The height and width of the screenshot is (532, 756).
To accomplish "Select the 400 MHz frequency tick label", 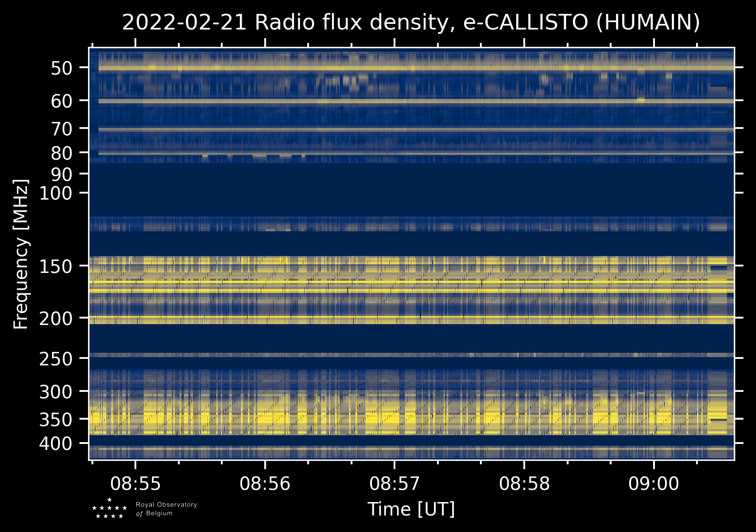I will point(56,443).
